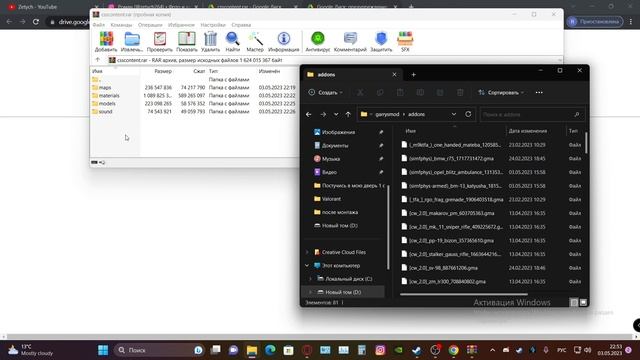Expand Creative Cloud Files in sidebar
This screenshot has height=360, width=640.
click(307, 252)
